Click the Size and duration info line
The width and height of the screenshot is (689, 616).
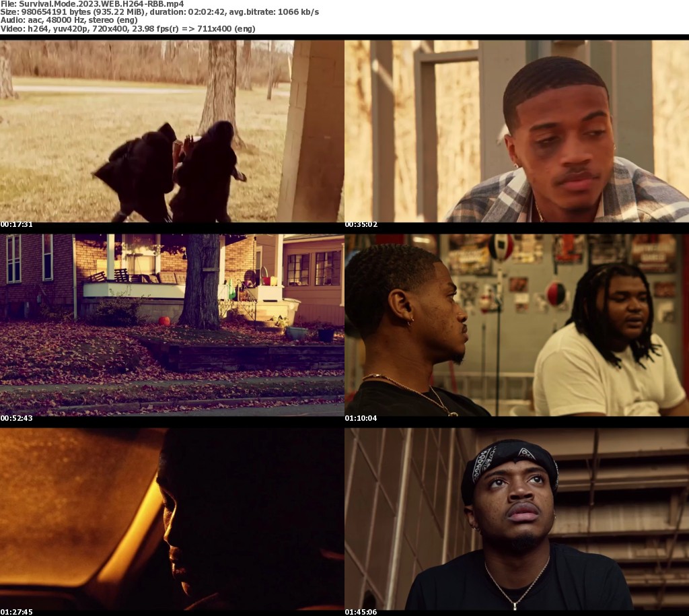tap(159, 12)
